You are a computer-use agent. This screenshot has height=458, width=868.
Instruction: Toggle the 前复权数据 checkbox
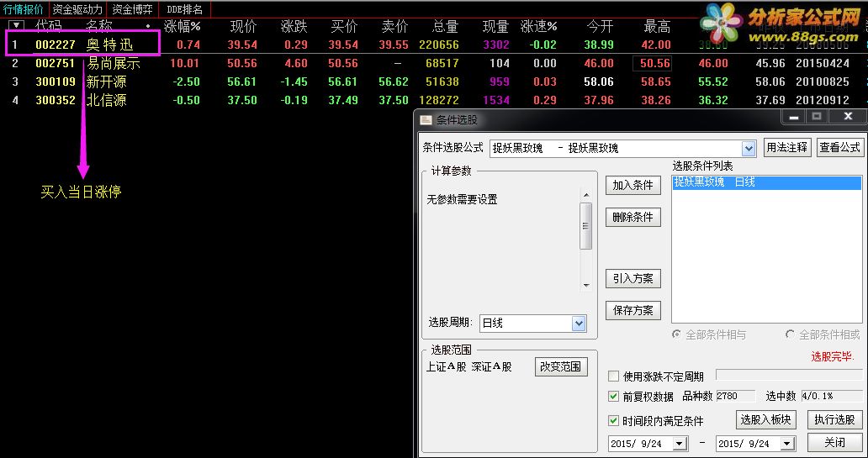[613, 396]
